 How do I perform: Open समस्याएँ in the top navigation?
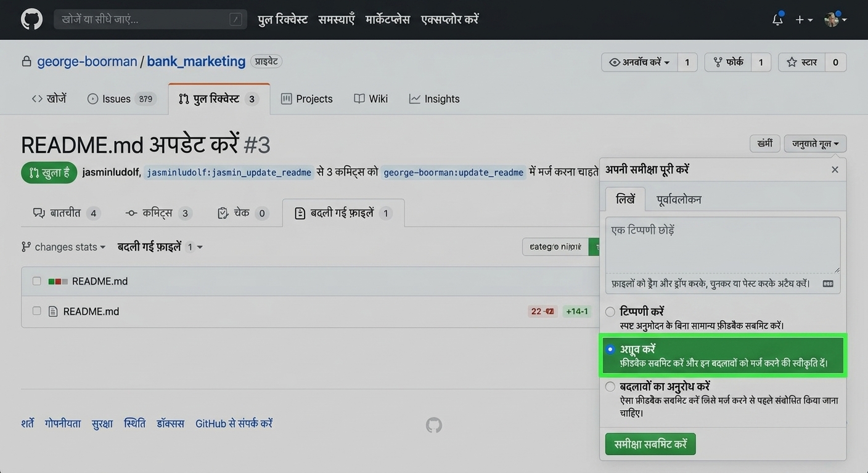(337, 20)
